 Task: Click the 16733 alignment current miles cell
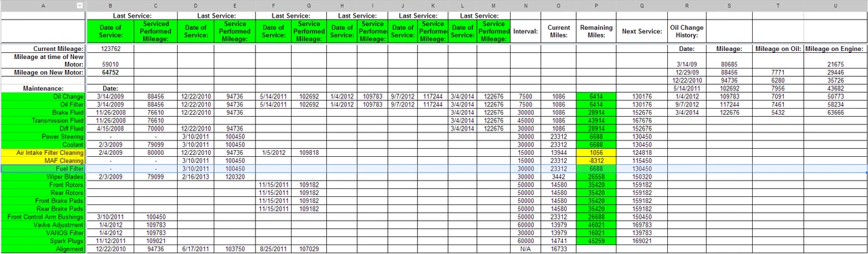click(x=559, y=249)
